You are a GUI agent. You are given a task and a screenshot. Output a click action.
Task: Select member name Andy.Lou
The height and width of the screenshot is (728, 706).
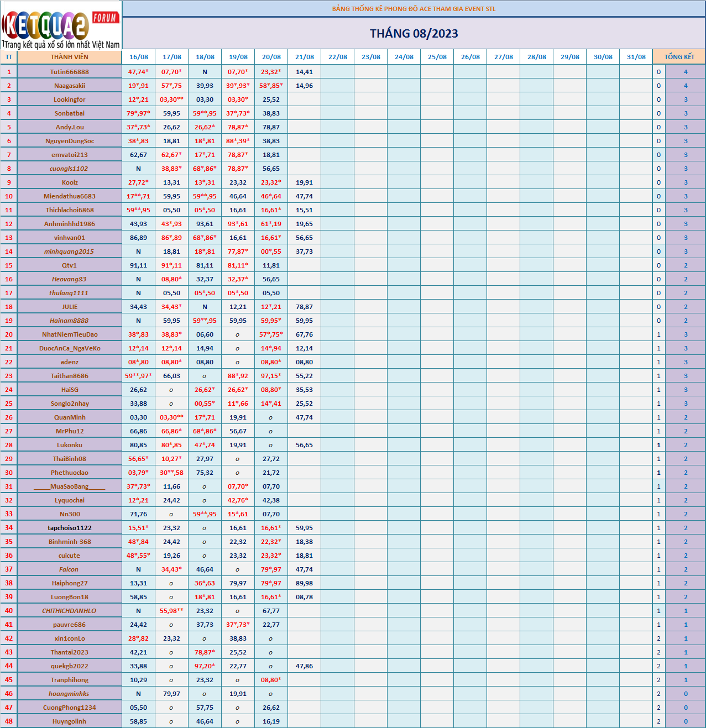pos(70,127)
